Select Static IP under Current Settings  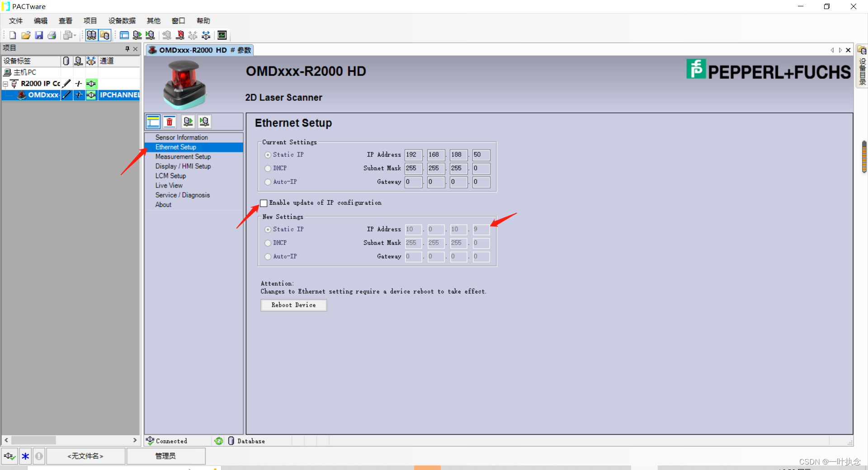(268, 155)
